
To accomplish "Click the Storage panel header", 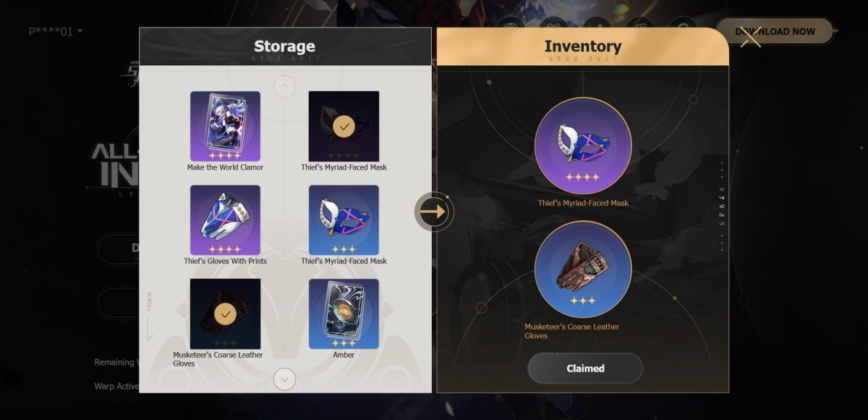I will pyautogui.click(x=285, y=47).
